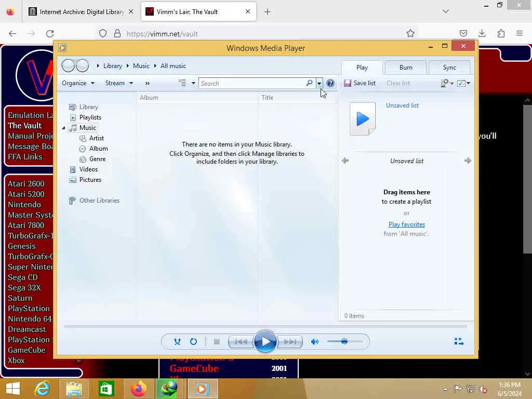
Task: Click the Clear list button
Action: 398,83
